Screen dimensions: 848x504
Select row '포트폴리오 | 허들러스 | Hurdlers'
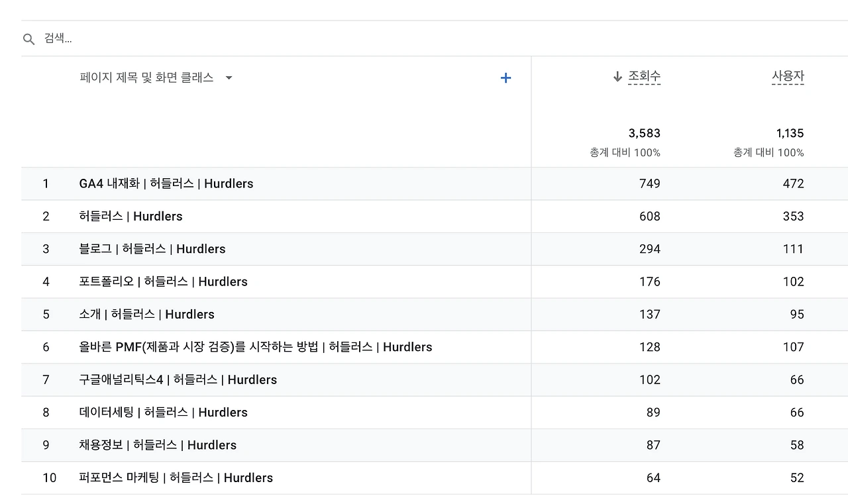(435, 281)
